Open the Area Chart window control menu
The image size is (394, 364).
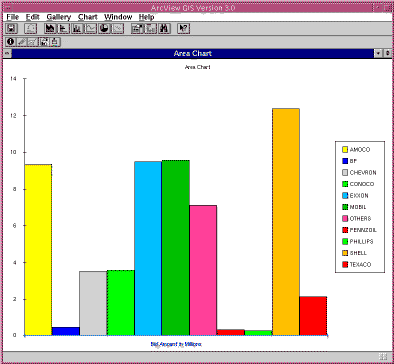(x=7, y=53)
